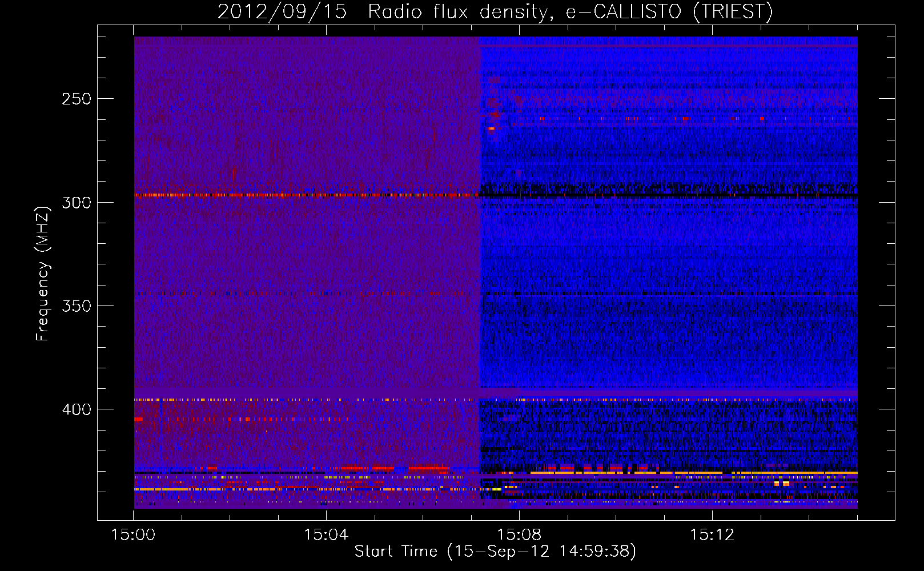Click the 15:08 time tick label
This screenshot has height=571, width=924.
click(519, 535)
